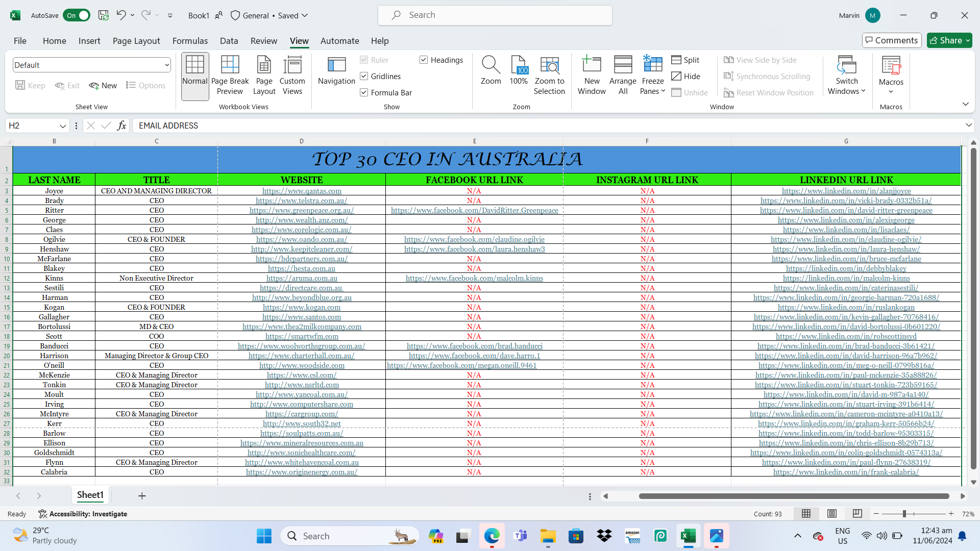Open the qantas.com website link

pos(302,191)
